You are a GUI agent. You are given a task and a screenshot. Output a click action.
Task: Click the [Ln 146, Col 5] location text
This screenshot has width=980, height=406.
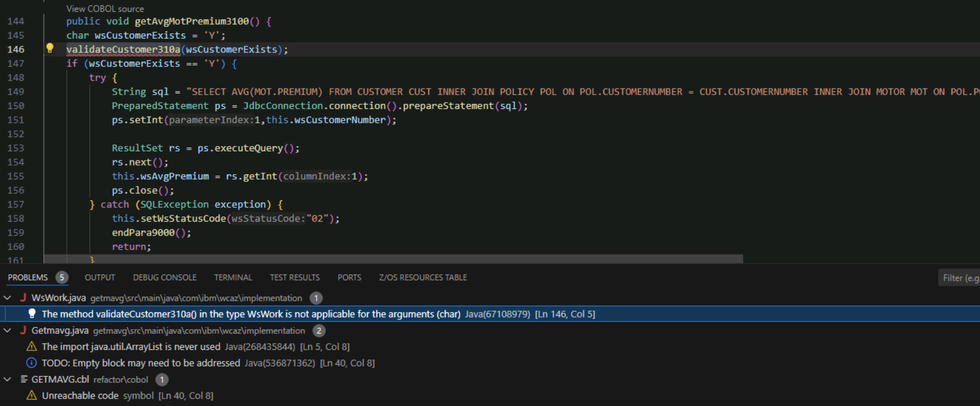click(x=565, y=314)
